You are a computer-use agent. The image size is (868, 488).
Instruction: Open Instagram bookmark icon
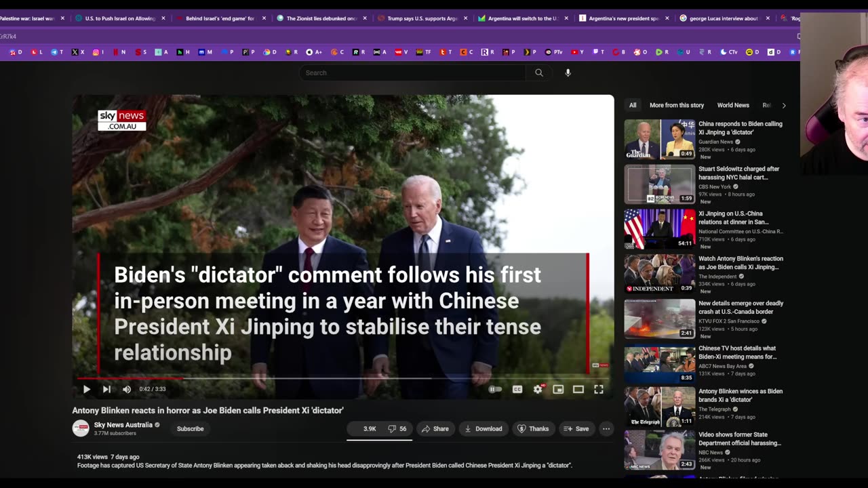coord(98,52)
